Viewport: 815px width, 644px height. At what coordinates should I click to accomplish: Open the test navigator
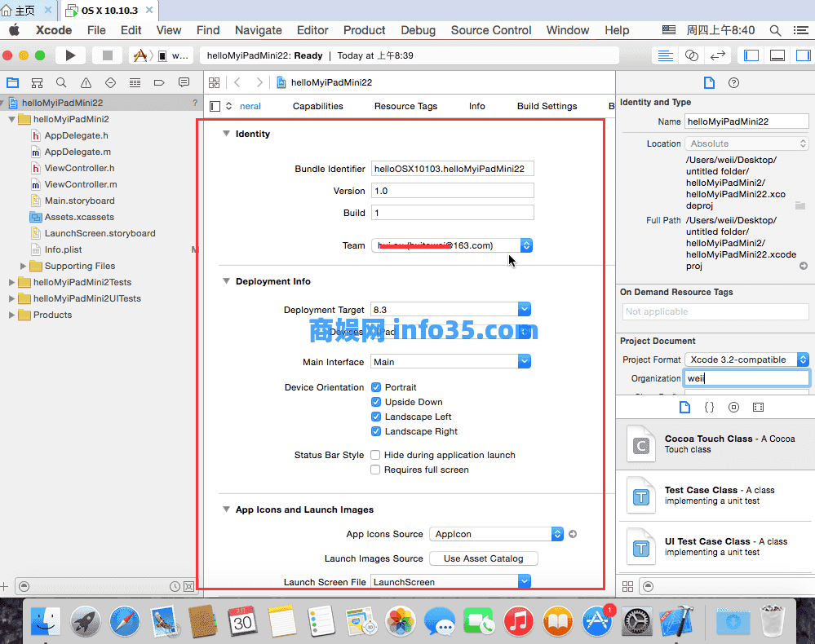(x=110, y=82)
